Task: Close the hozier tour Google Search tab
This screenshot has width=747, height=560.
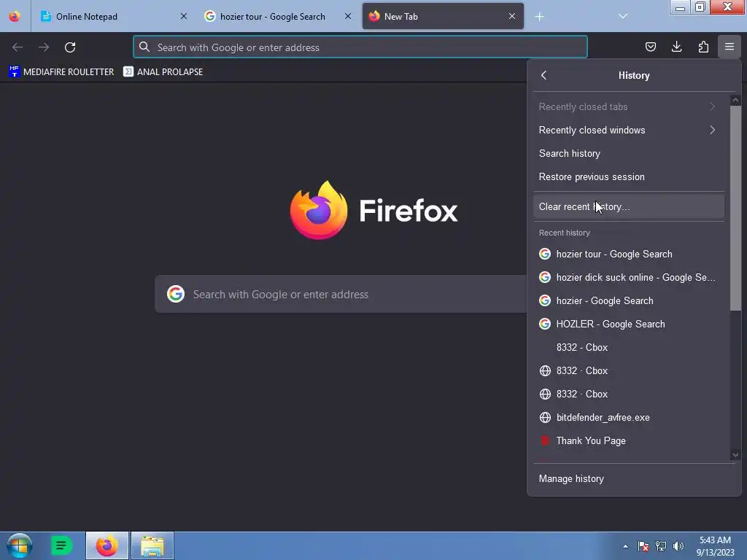Action: pos(348,16)
